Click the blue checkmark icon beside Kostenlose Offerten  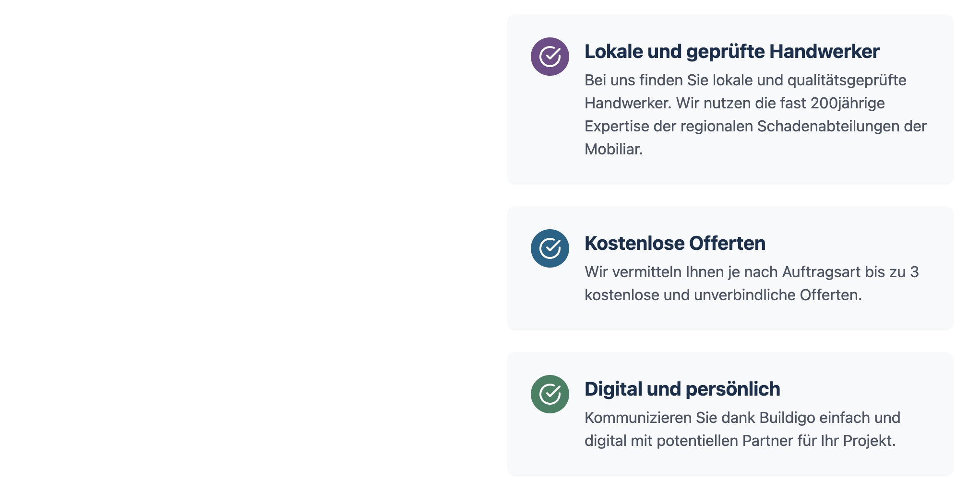[x=550, y=248]
